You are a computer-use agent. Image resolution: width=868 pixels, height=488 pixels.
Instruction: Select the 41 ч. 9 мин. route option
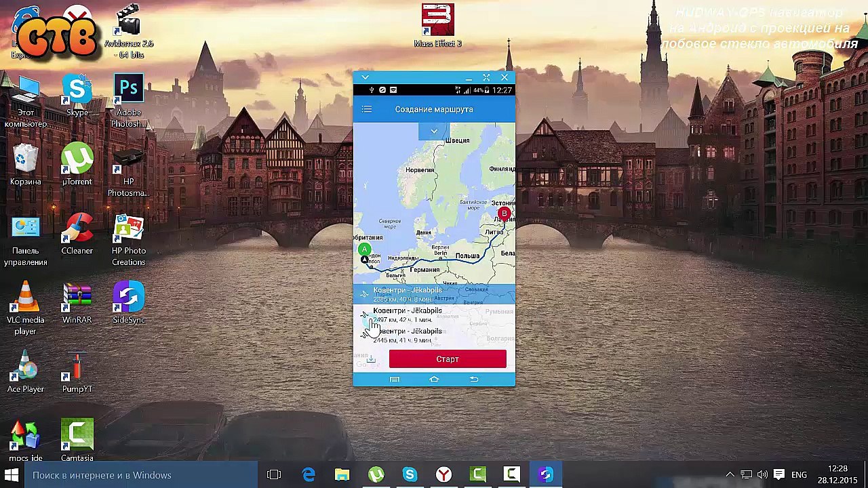click(x=434, y=335)
